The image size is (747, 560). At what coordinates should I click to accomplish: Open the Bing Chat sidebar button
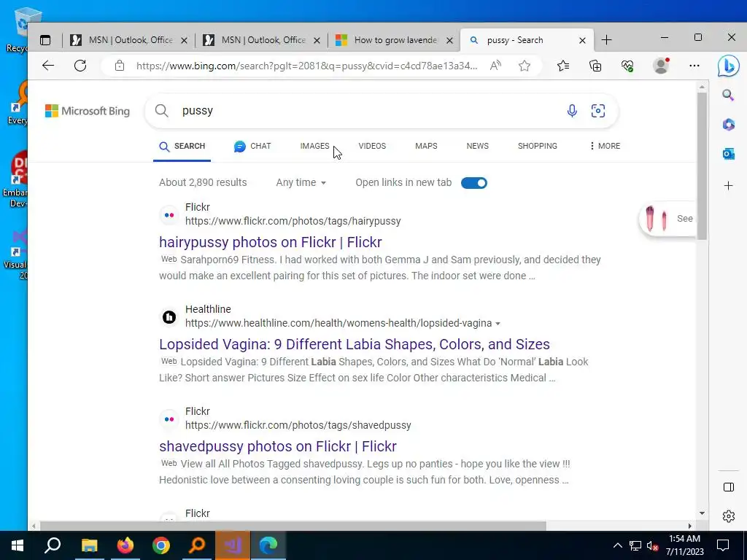coord(729,66)
